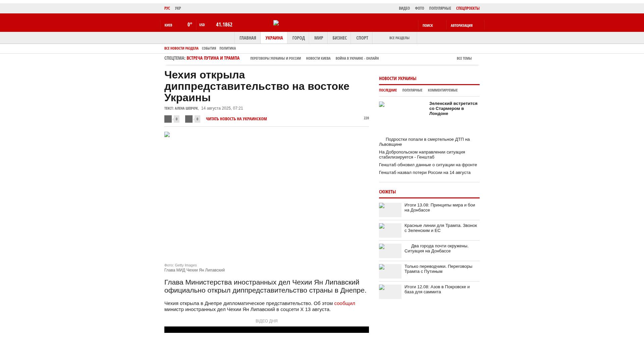Expand the Все разделы menu
This screenshot has height=362, width=644.
399,38
